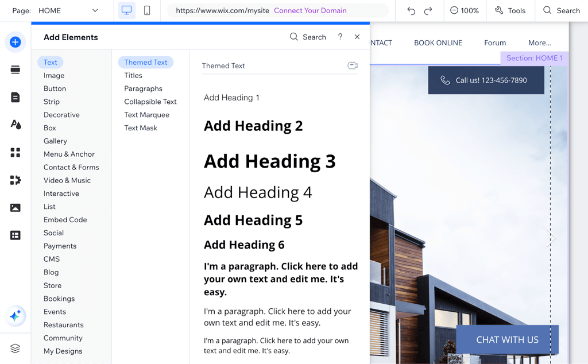
Task: Add Heading 6 text element
Action: point(244,245)
